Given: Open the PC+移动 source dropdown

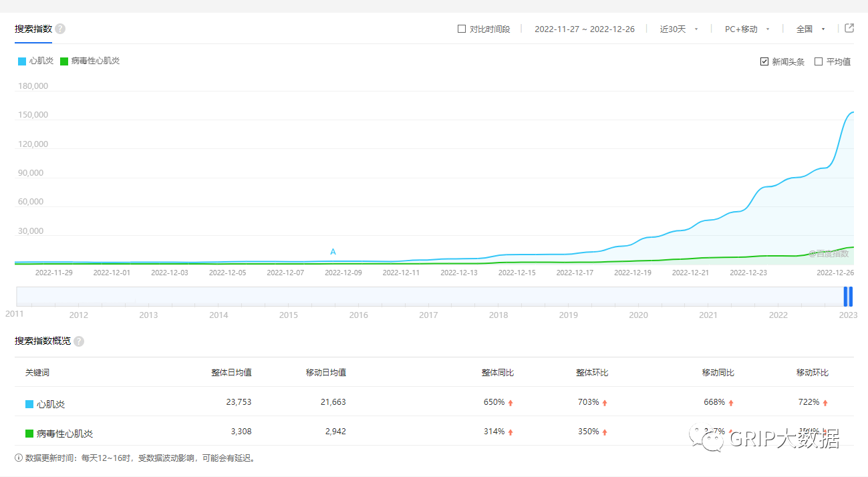Looking at the screenshot, I should (x=747, y=29).
